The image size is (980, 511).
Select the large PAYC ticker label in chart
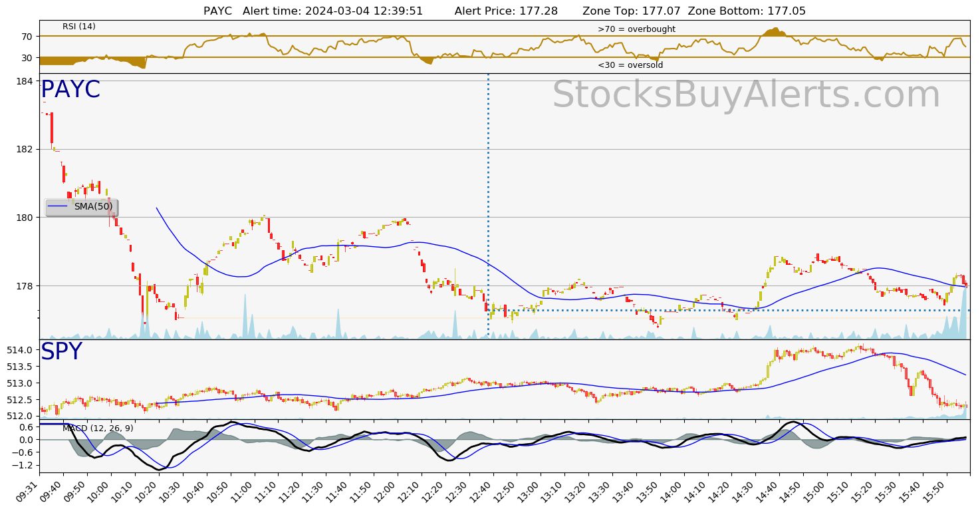point(70,90)
